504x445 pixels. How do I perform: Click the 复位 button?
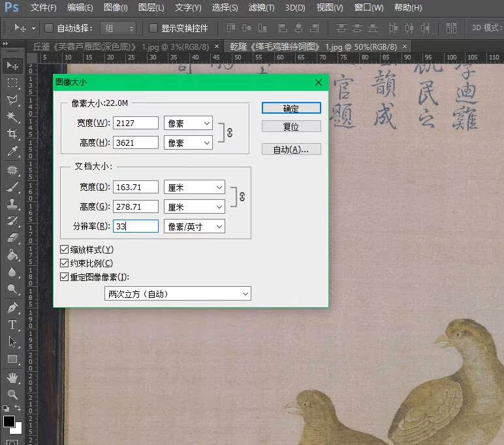tap(291, 127)
